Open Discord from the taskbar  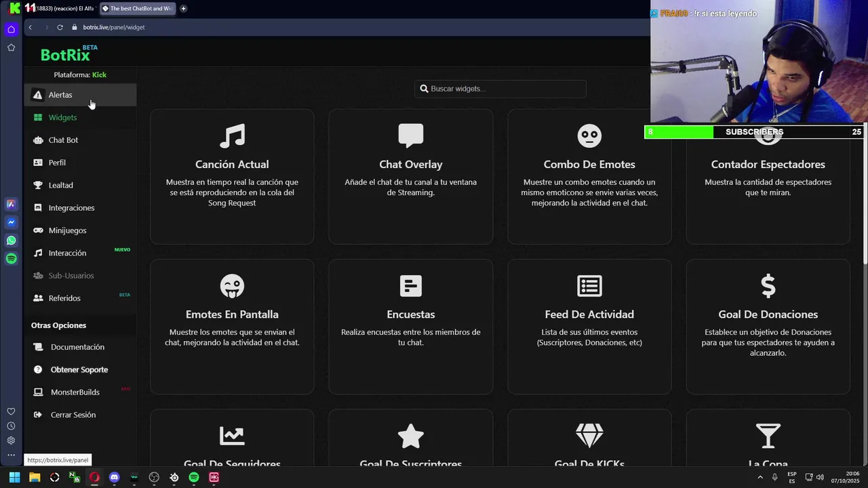(114, 477)
